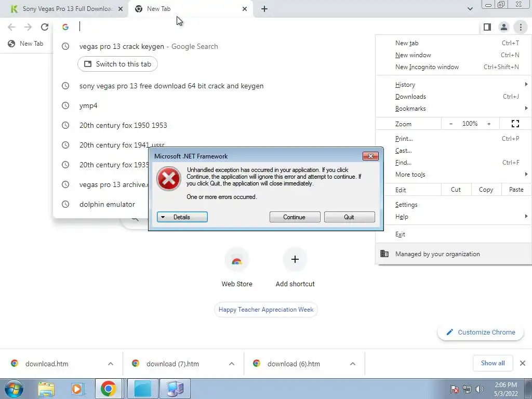Expand the History submenu
The height and width of the screenshot is (399, 532).
pyautogui.click(x=454, y=85)
